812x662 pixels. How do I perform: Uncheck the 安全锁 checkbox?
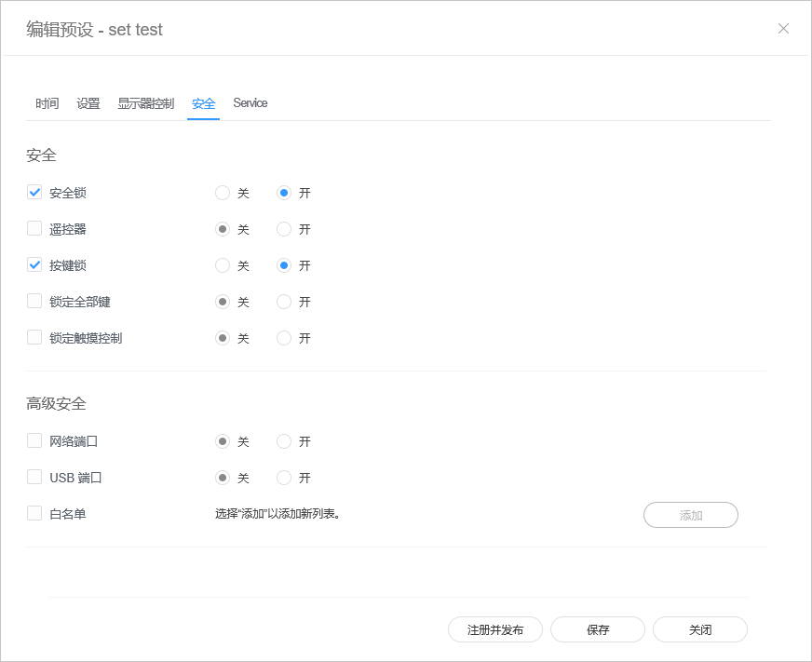34,193
